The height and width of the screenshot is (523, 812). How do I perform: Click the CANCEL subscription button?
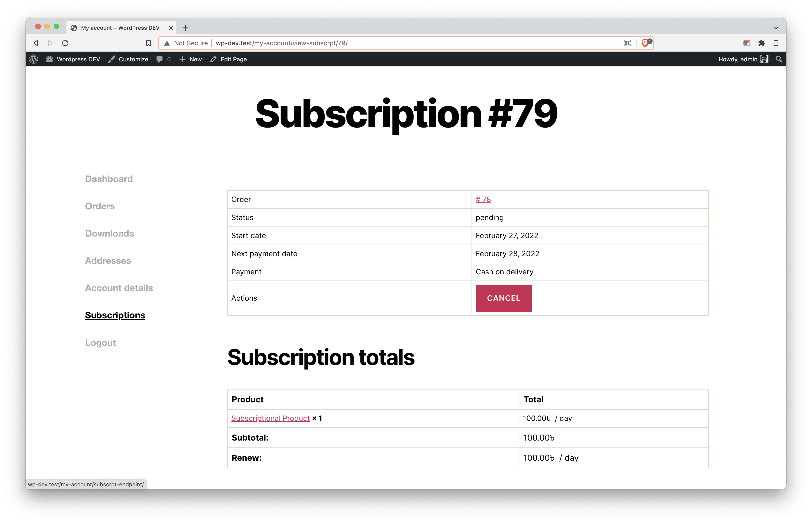tap(503, 298)
